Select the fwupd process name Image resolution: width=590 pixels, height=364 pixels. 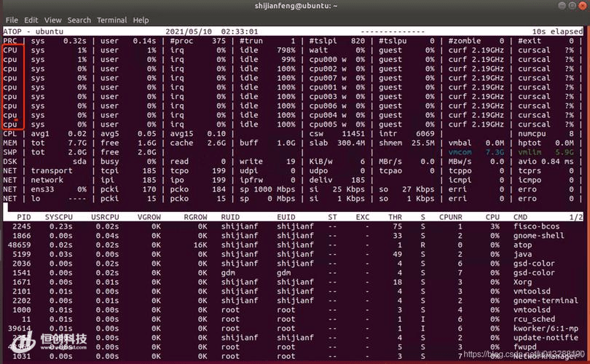525,347
